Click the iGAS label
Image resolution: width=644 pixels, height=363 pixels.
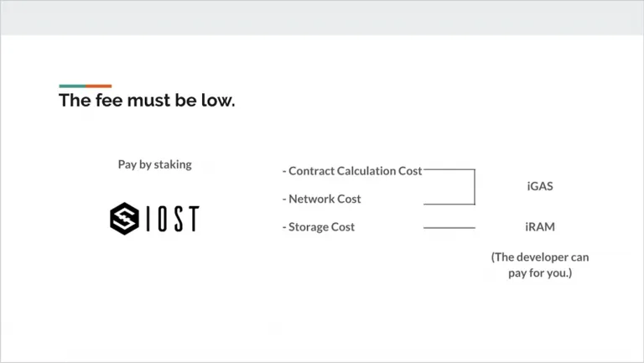(x=540, y=186)
